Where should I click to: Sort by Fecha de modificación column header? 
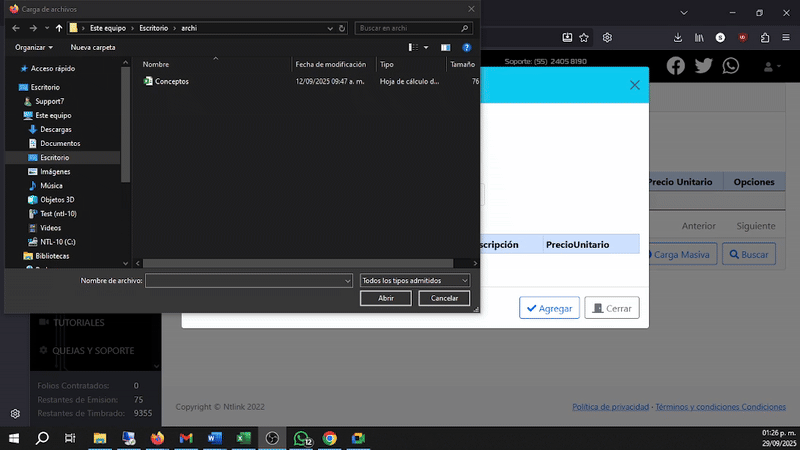333,64
